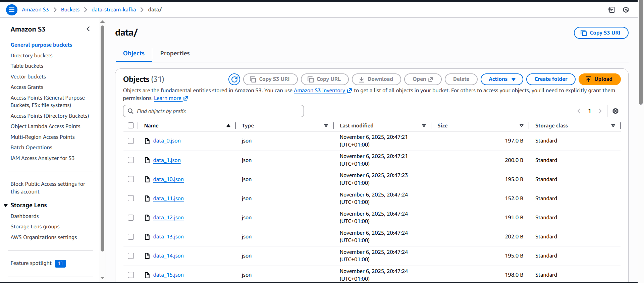Click the file icon next to data_15.json

point(147,275)
